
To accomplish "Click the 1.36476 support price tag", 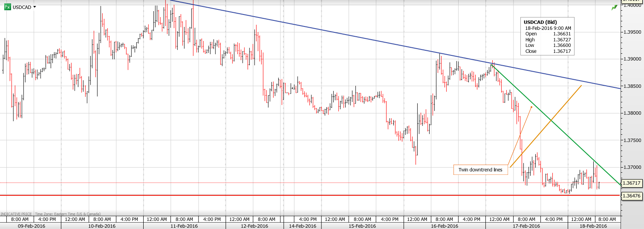I will coord(632,196).
